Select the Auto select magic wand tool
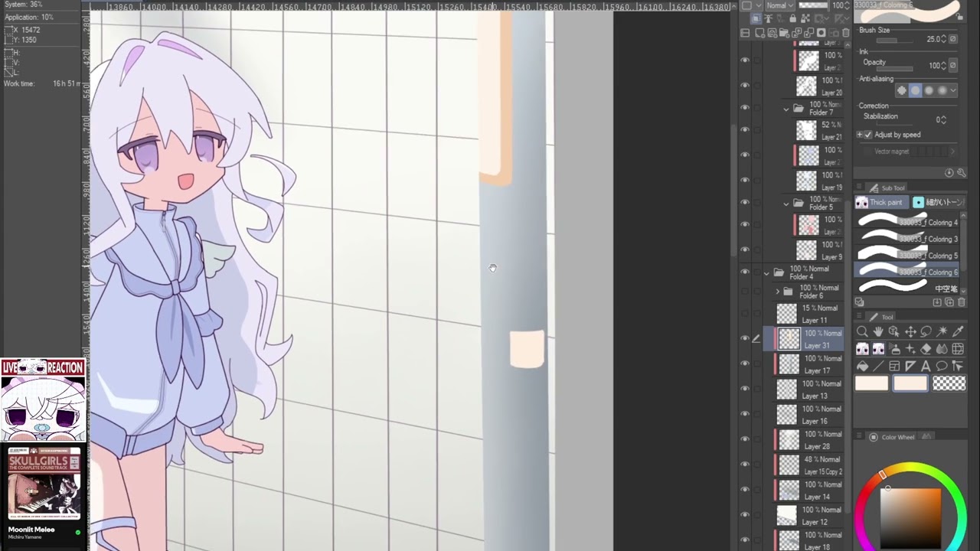Image resolution: width=980 pixels, height=551 pixels. click(942, 331)
